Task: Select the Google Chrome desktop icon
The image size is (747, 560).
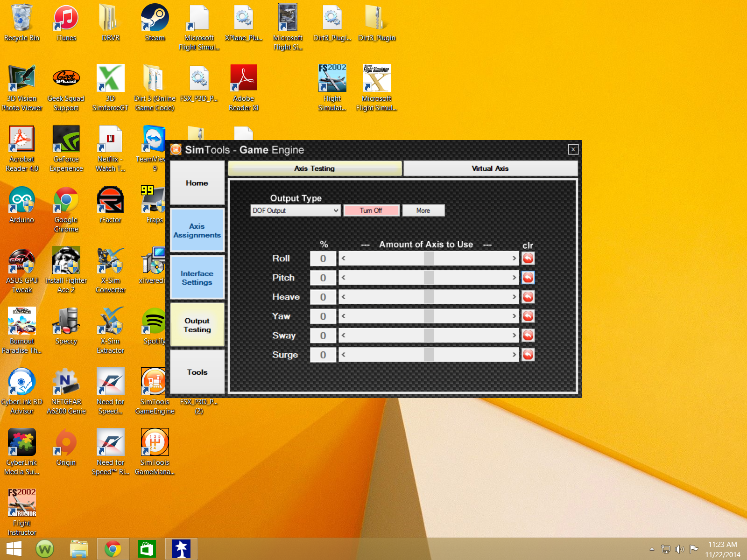Action: pos(66,209)
